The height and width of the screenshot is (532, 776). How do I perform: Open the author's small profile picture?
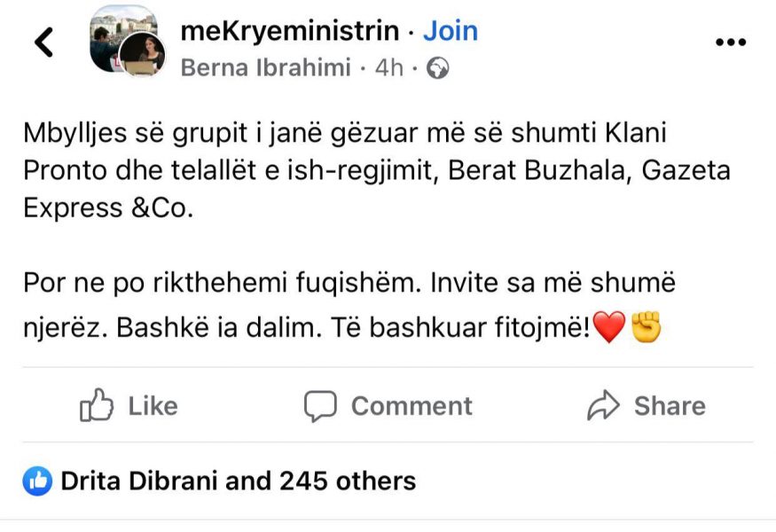pos(143,57)
